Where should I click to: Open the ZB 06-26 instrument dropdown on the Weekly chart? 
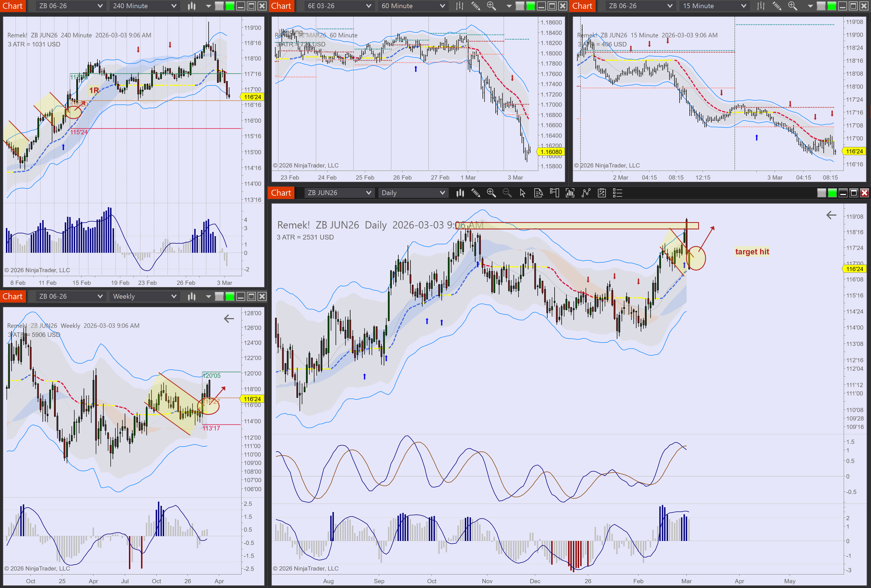tap(70, 296)
